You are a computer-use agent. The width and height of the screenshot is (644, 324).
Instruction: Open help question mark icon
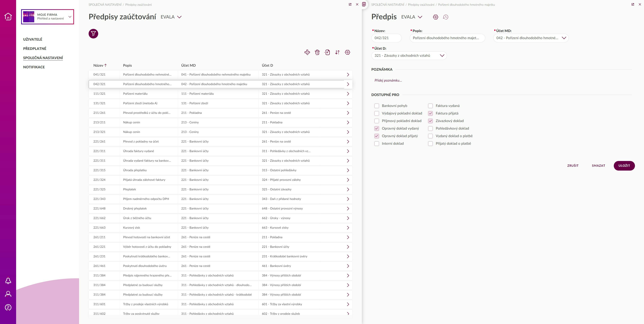8,307
